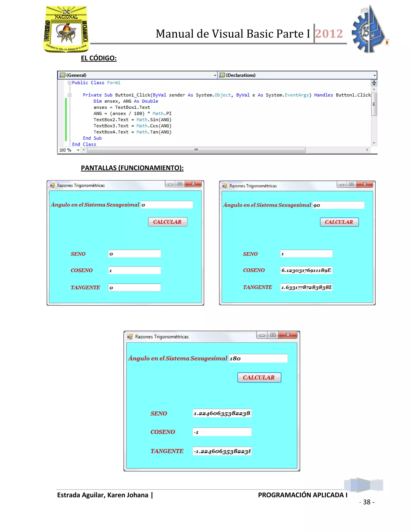Click the vertical scrollbar up arrow
Viewport: 411px width, 532px height.
pyautogui.click(x=374, y=89)
